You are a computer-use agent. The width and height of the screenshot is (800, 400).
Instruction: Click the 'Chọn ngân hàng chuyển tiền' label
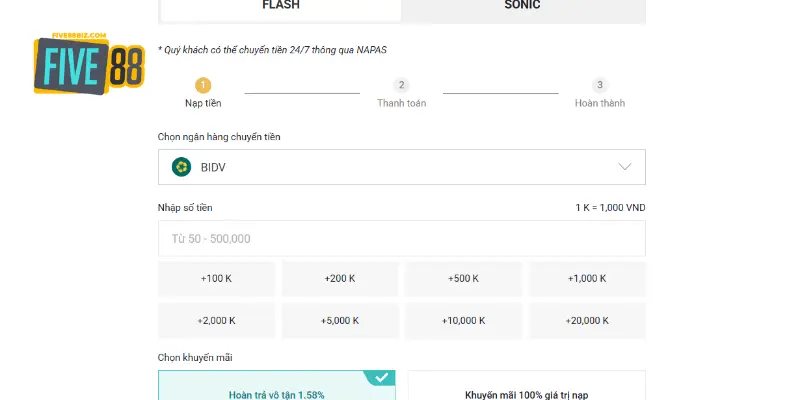point(219,137)
